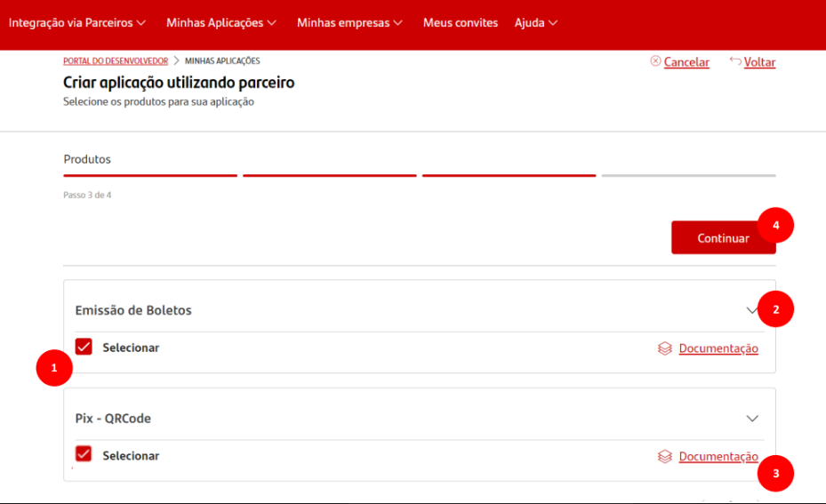Open the Ajuda dropdown menu
Viewport: 826px width, 504px height.
click(536, 22)
